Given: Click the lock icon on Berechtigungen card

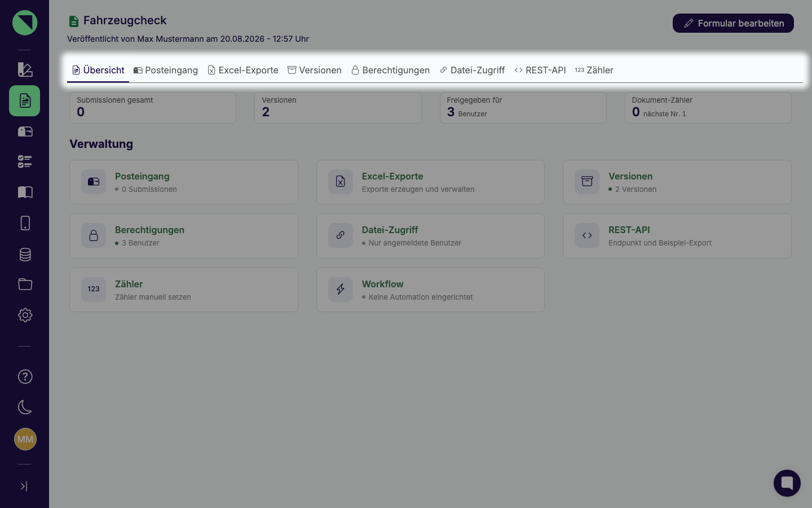Looking at the screenshot, I should (94, 235).
